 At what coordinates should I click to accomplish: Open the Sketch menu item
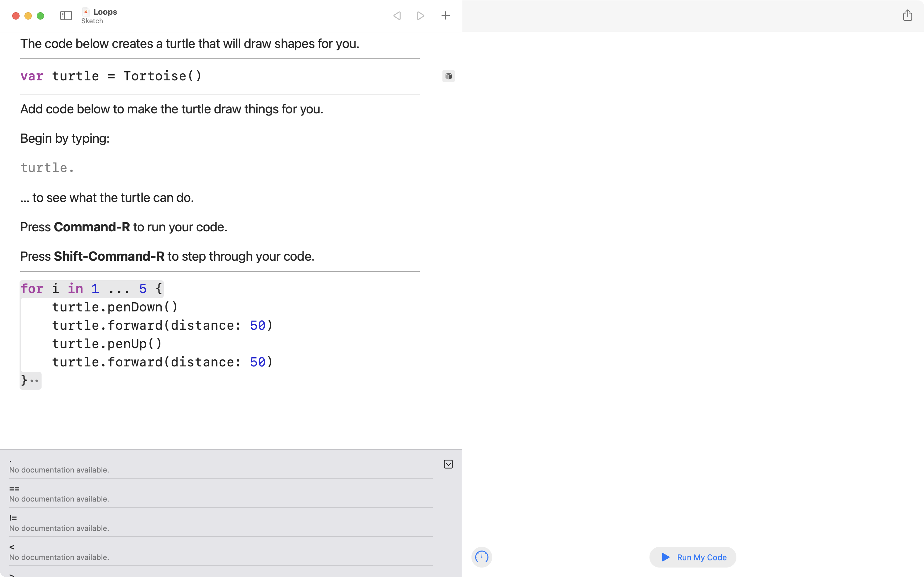(x=92, y=20)
